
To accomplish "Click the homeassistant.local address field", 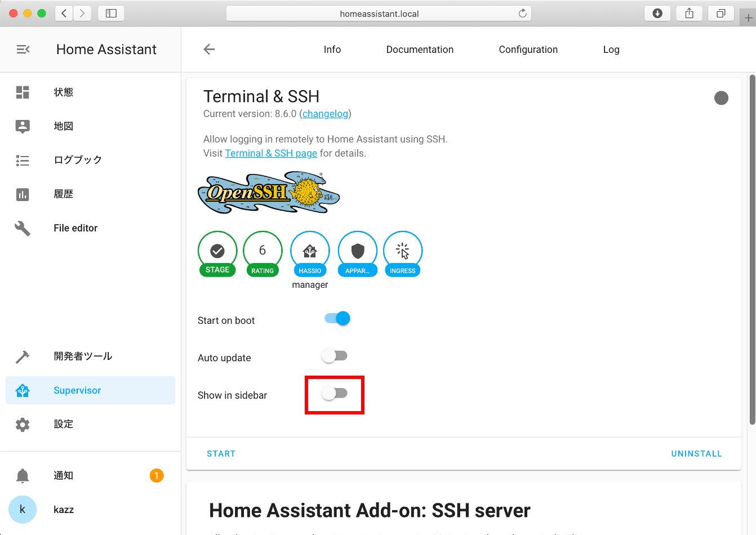I will click(x=379, y=14).
